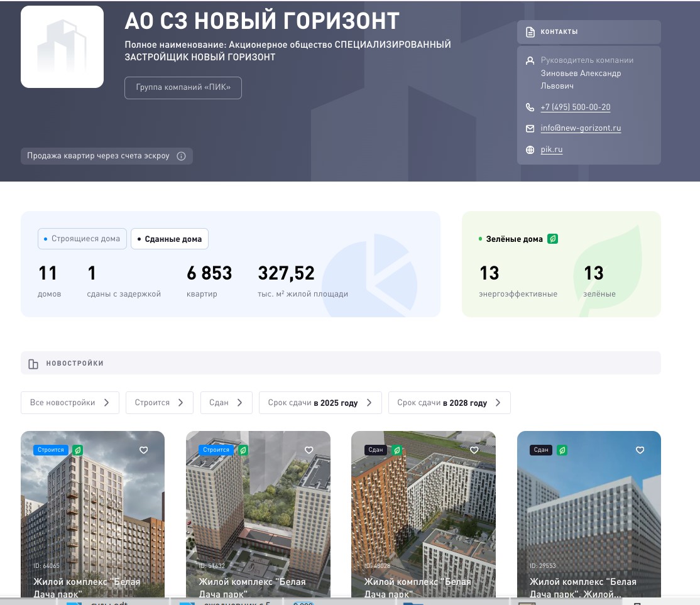Click the chevron on Срок сдачи в 2028 году

pos(498,403)
